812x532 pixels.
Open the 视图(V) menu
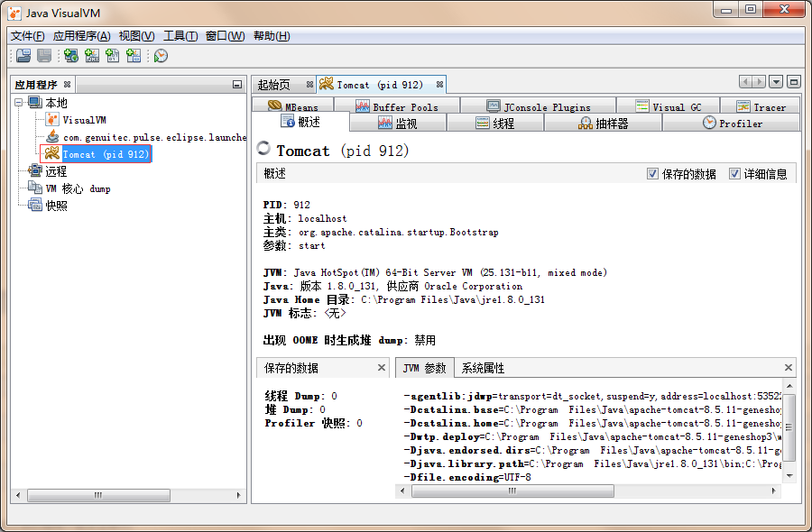pos(137,36)
